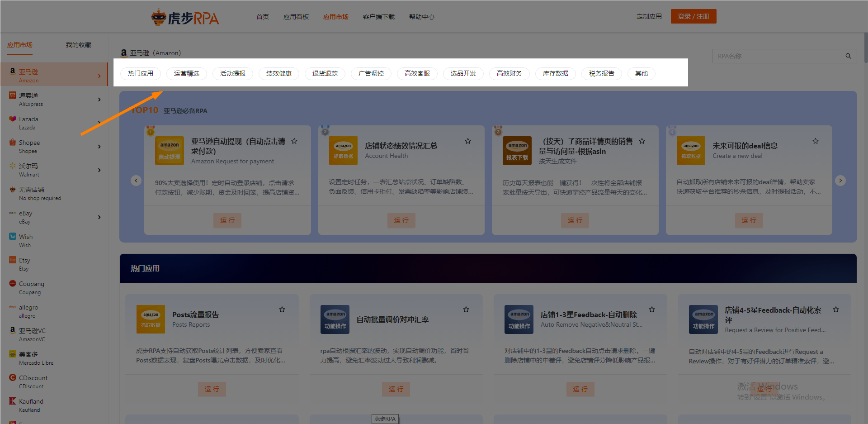Click the CDiscount sidebar icon
Image resolution: width=868 pixels, height=424 pixels.
pyautogui.click(x=13, y=377)
